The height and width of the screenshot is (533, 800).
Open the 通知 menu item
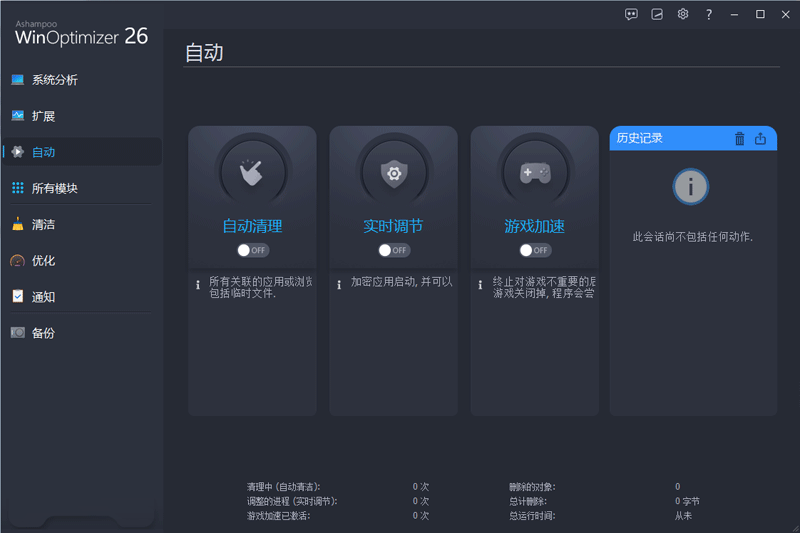click(x=82, y=296)
